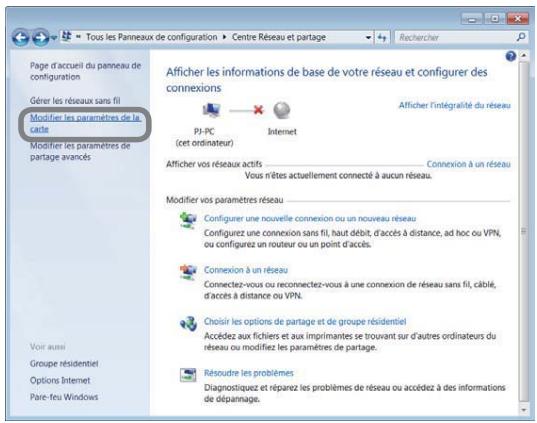The image size is (537, 423).
Task: Open 'Options Internet' in Voir aussi
Action: [60, 380]
